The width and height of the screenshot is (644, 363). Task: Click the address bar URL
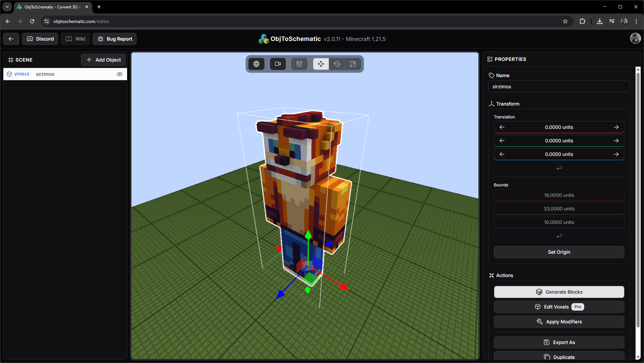pos(81,21)
